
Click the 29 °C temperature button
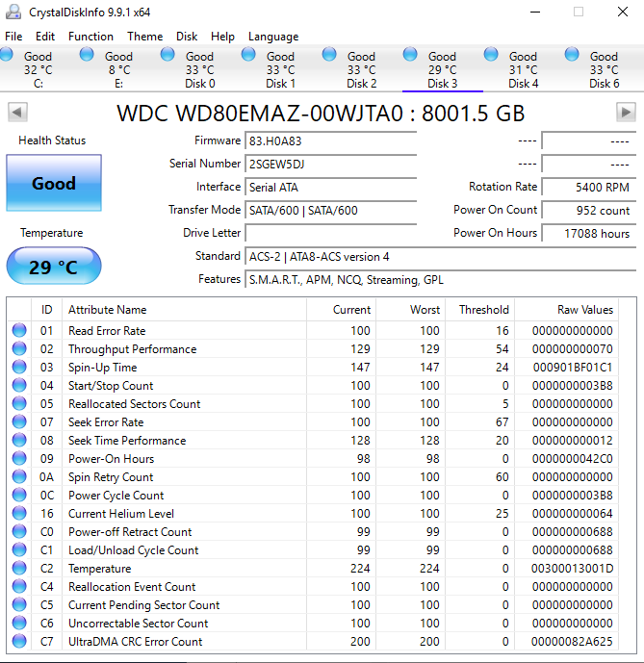[54, 267]
